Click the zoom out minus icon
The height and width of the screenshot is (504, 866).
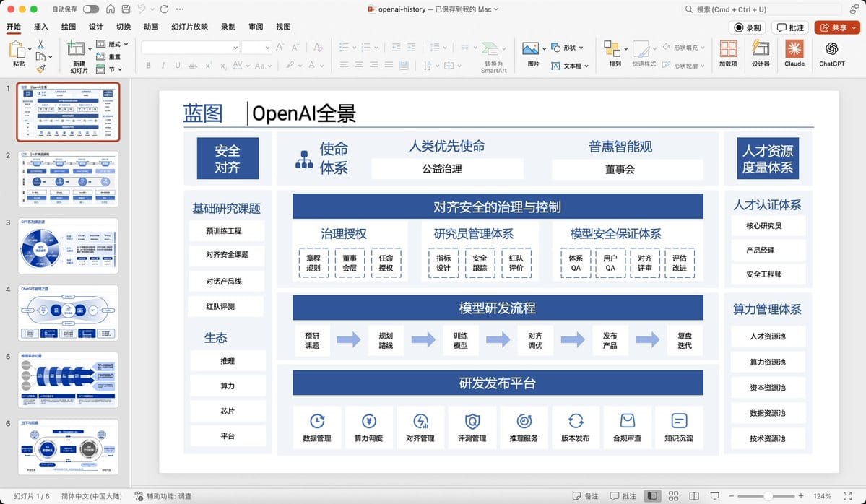pos(731,496)
